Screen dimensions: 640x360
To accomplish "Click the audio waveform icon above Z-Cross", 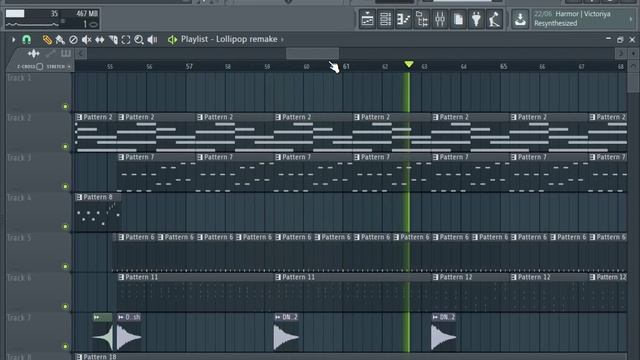I will 33,53.
